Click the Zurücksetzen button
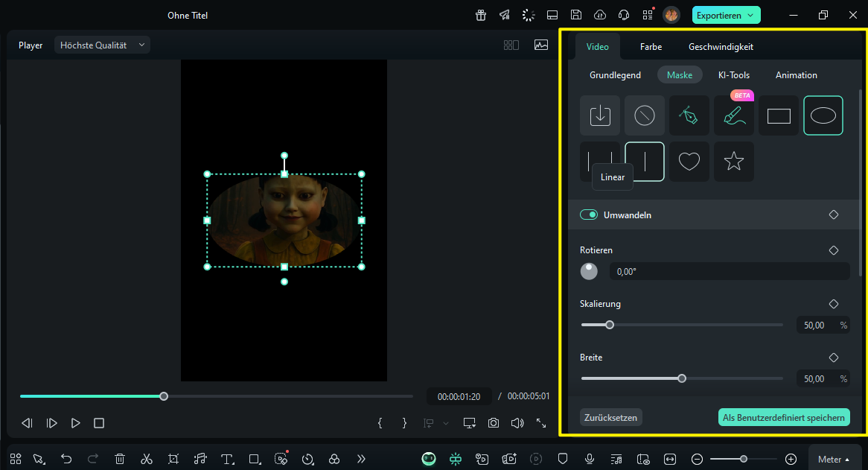Image resolution: width=868 pixels, height=470 pixels. point(610,418)
